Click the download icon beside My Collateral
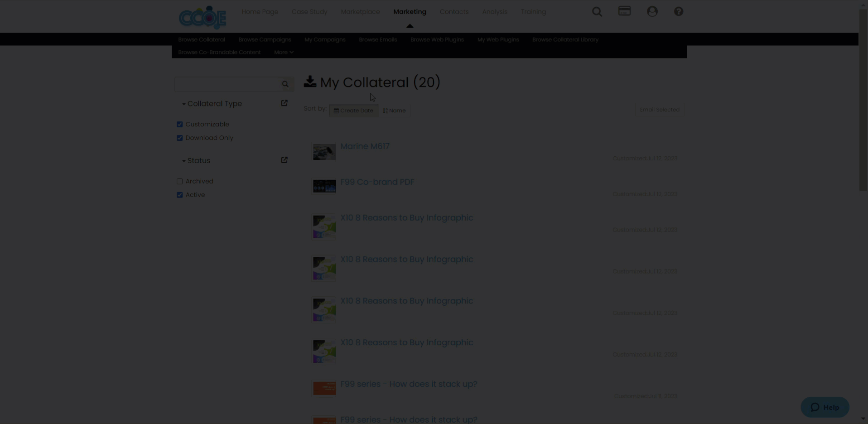This screenshot has width=868, height=424. pos(310,82)
